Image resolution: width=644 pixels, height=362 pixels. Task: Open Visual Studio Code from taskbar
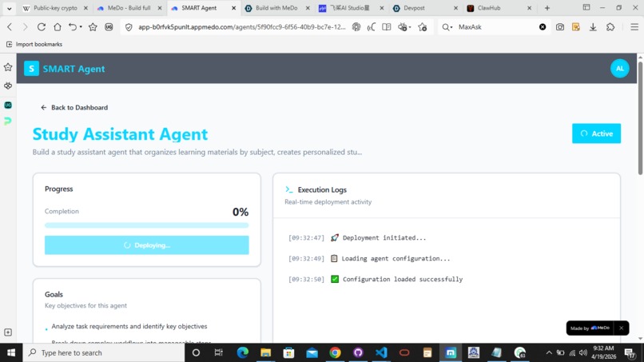[x=381, y=352]
